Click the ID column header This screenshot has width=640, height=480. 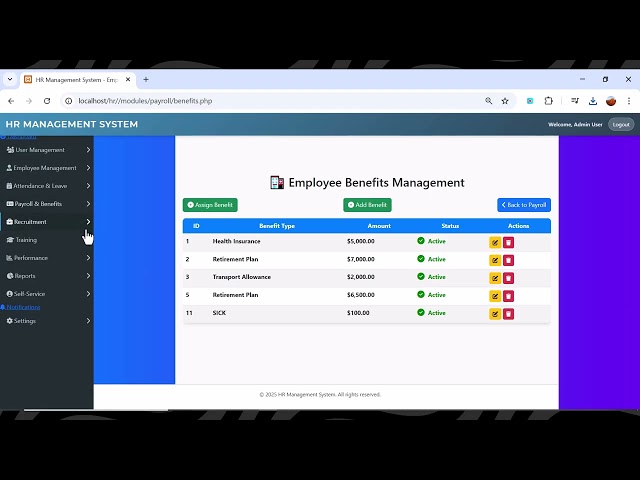click(x=196, y=226)
